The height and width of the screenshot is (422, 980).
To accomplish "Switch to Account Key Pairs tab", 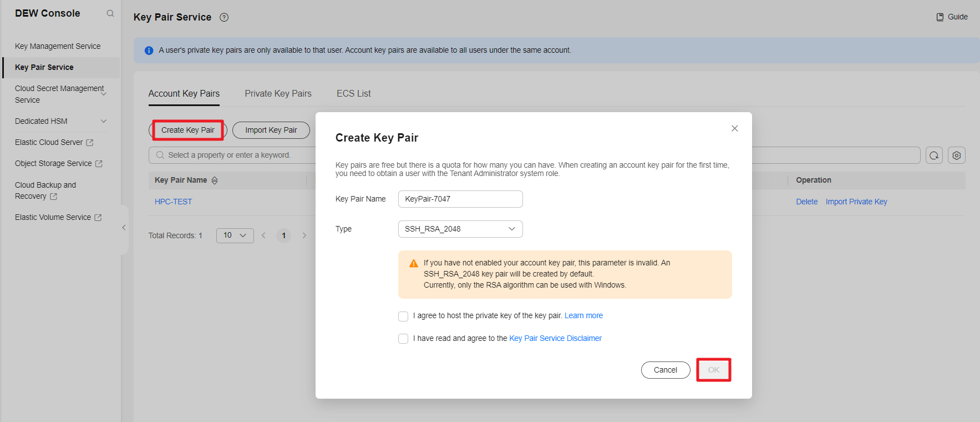I will click(184, 93).
